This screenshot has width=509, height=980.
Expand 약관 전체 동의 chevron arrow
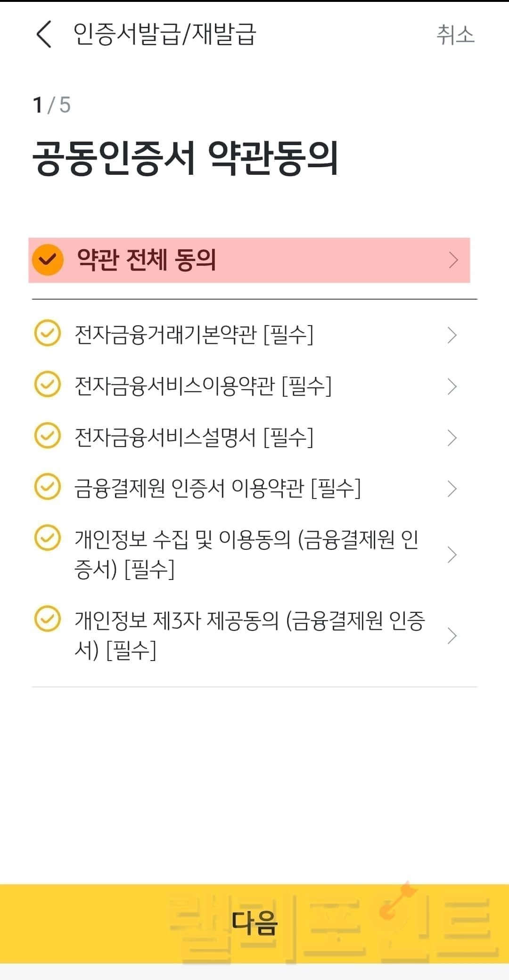[x=453, y=260]
